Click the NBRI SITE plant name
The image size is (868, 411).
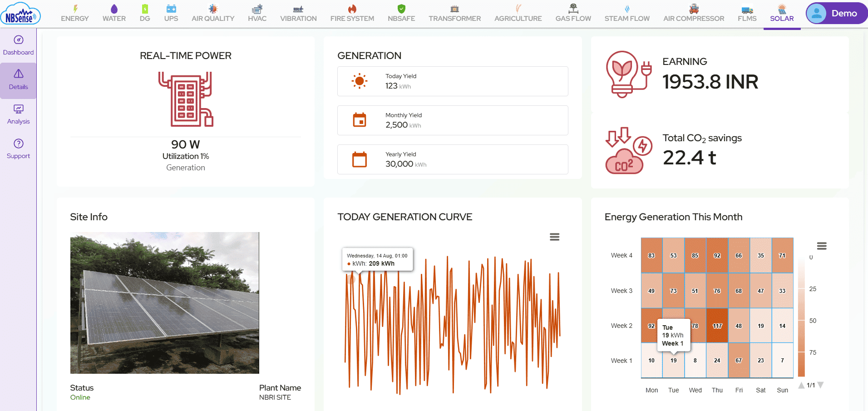(275, 397)
